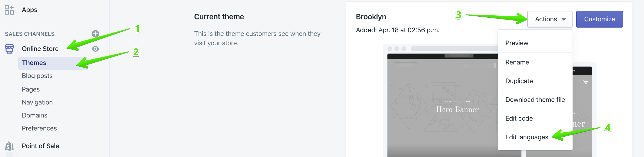Open Themes in the sidebar

pos(34,63)
